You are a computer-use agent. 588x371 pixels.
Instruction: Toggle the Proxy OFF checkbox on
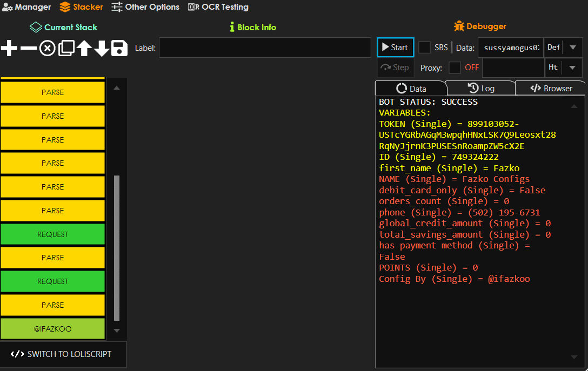point(455,68)
